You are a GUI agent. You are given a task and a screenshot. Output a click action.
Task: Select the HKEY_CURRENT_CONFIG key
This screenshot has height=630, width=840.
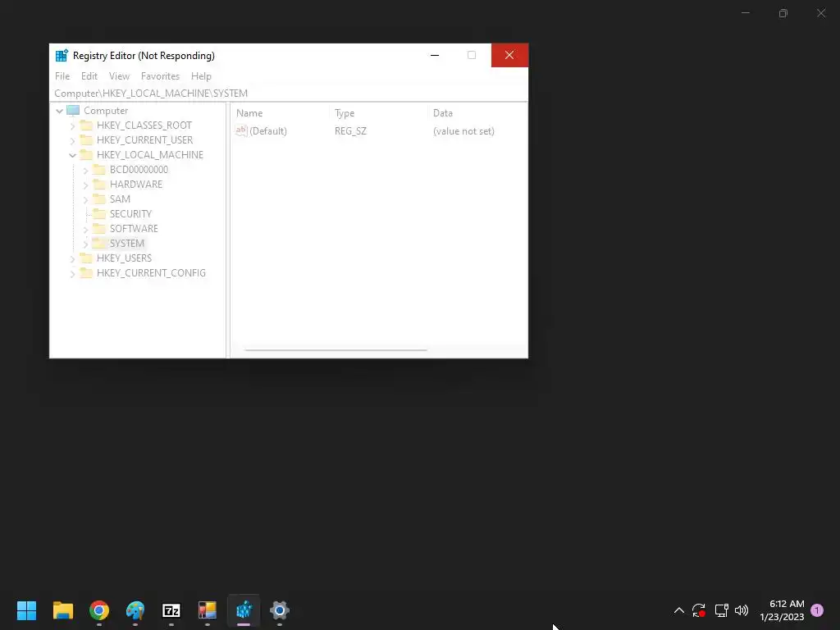click(x=151, y=272)
